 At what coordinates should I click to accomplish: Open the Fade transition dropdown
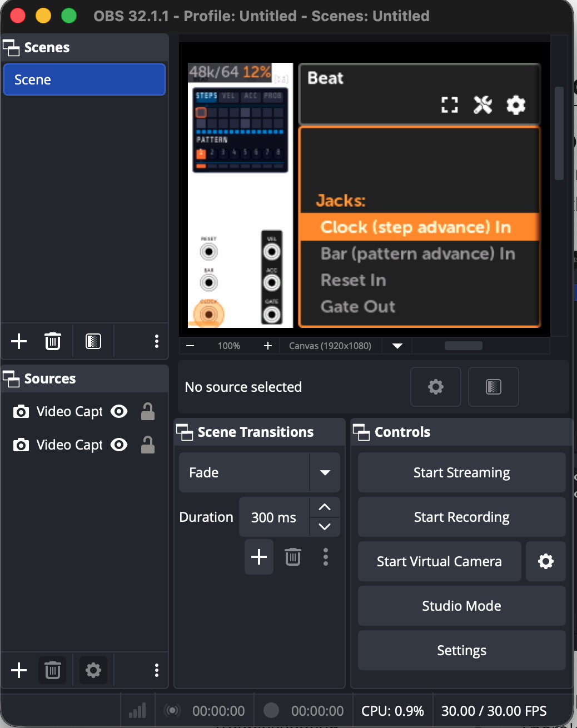pos(260,472)
